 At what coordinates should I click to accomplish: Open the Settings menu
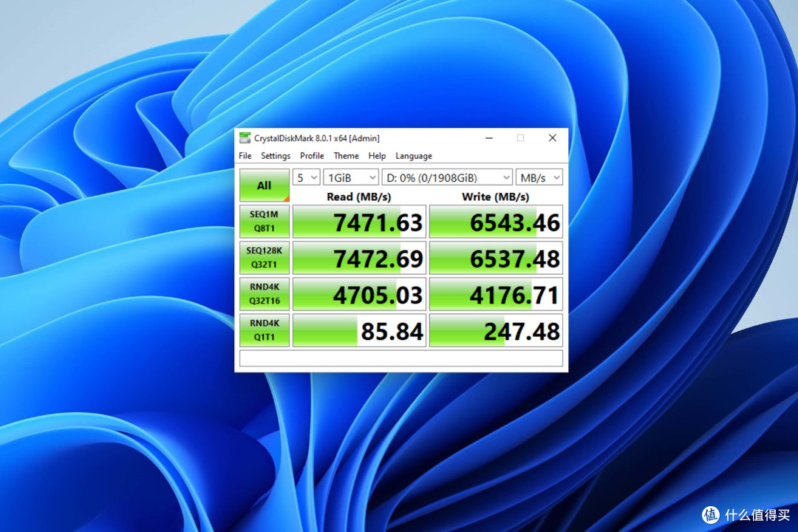pos(276,156)
